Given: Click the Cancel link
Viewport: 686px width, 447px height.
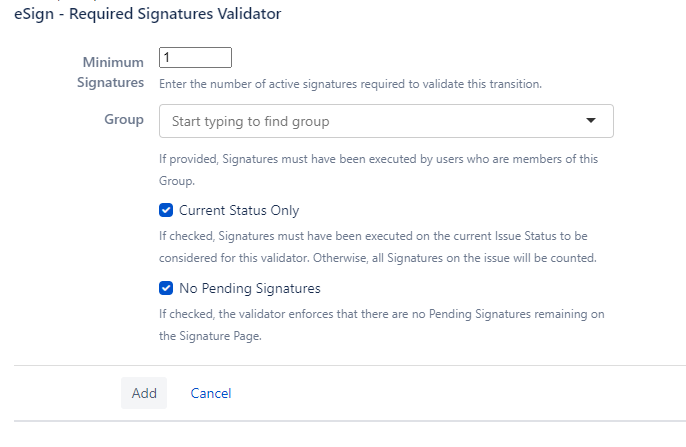Looking at the screenshot, I should coord(210,393).
